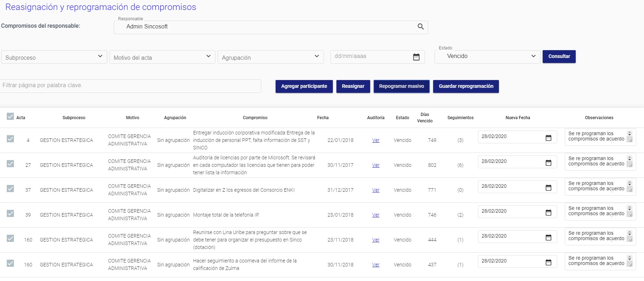Open calendar icon in the dd/mm/aaaa filter
Screen dimensions: 644x281
pyautogui.click(x=416, y=57)
